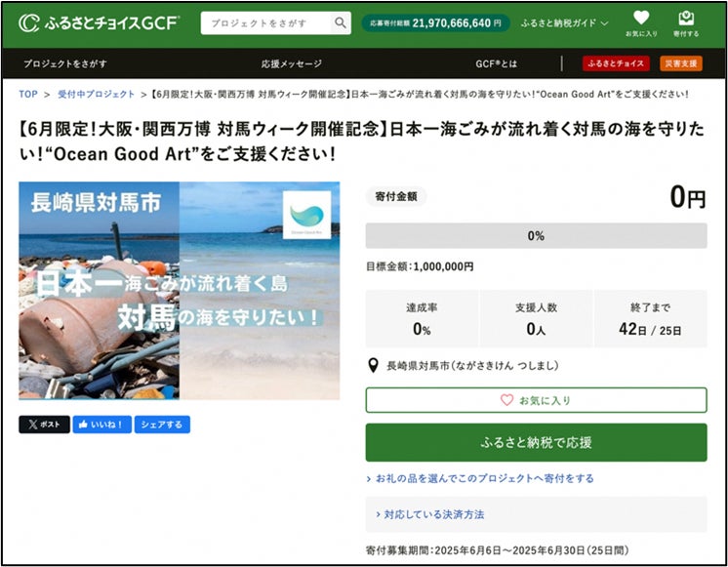Open GCF®とは in the nav bar
Screen dimensions: 728x567
point(496,63)
